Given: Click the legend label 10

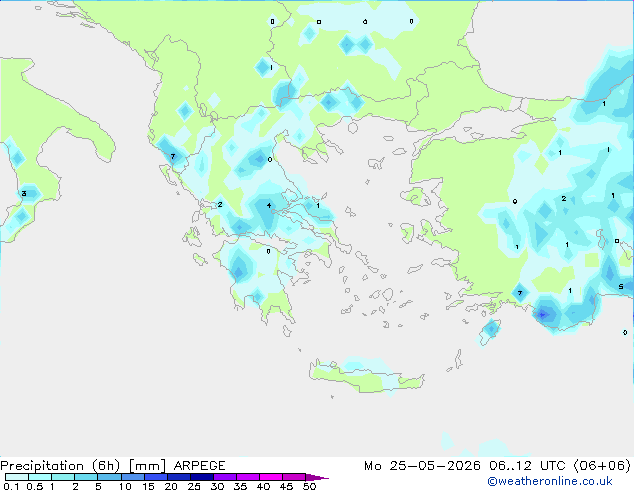Looking at the screenshot, I should (125, 486).
